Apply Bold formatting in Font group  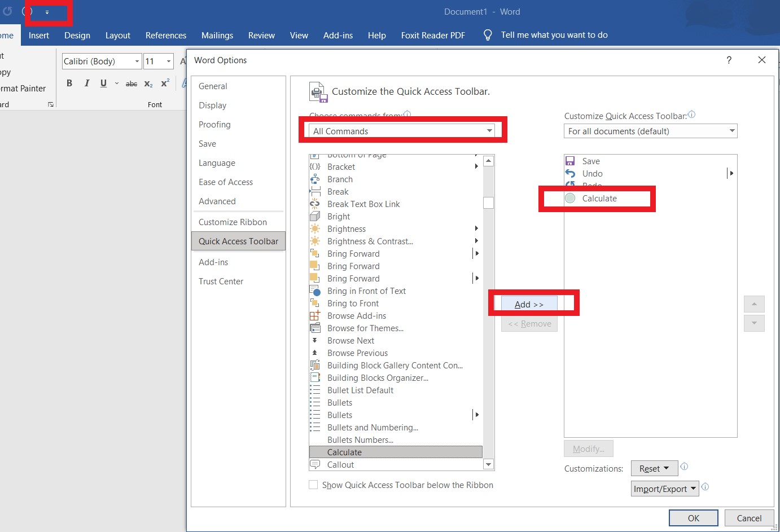pos(69,83)
